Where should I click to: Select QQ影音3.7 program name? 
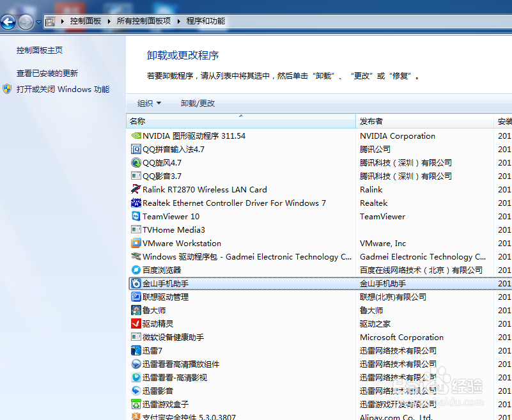tap(162, 176)
